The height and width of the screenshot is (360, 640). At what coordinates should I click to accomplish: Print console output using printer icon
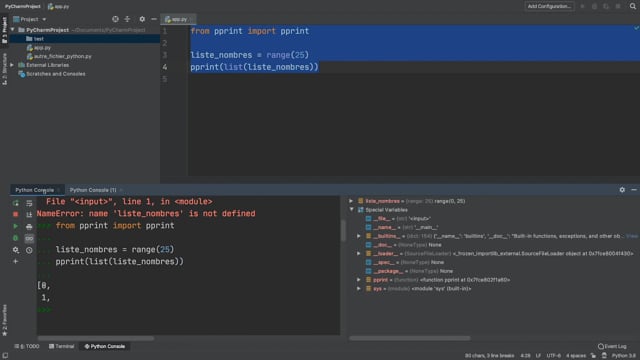coord(29,226)
